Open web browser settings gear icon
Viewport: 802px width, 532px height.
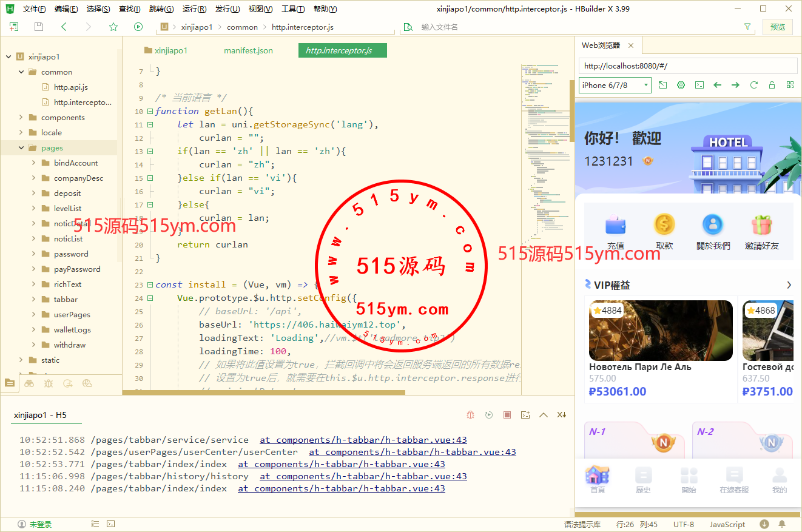click(x=681, y=86)
